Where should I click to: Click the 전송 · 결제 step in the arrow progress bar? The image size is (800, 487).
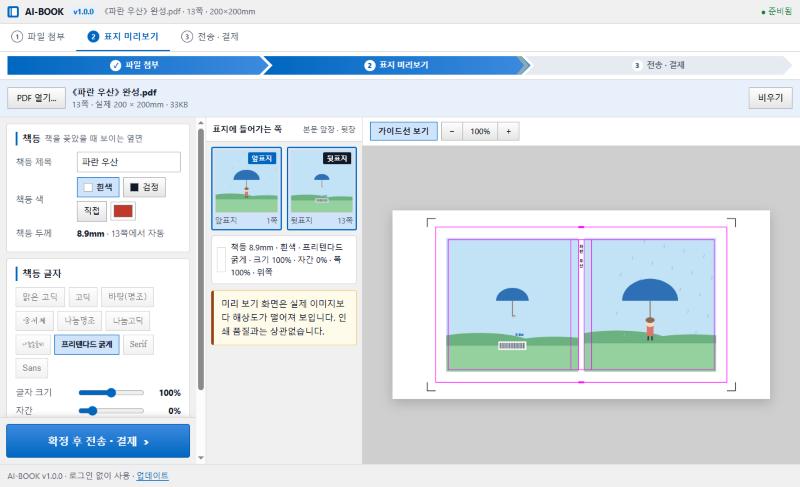pos(659,65)
